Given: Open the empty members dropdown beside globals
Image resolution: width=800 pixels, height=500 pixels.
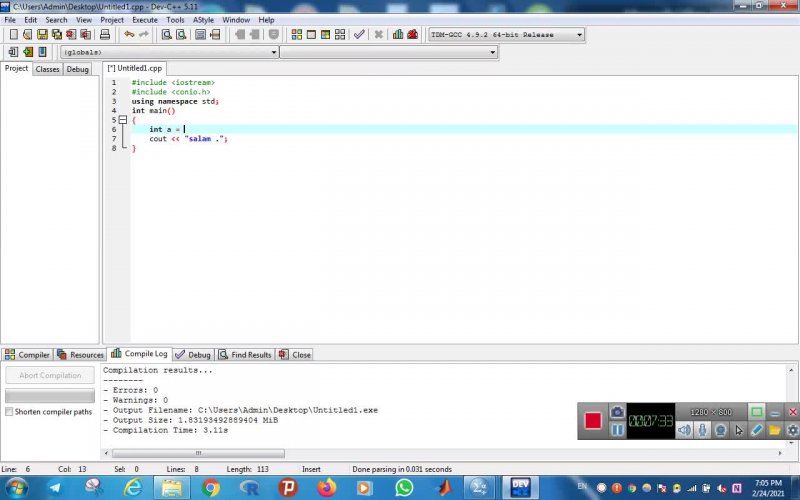Looking at the screenshot, I should point(389,52).
